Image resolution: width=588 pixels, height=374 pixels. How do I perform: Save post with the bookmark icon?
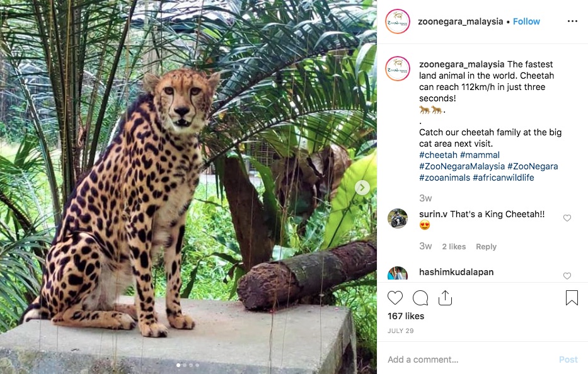[572, 298]
